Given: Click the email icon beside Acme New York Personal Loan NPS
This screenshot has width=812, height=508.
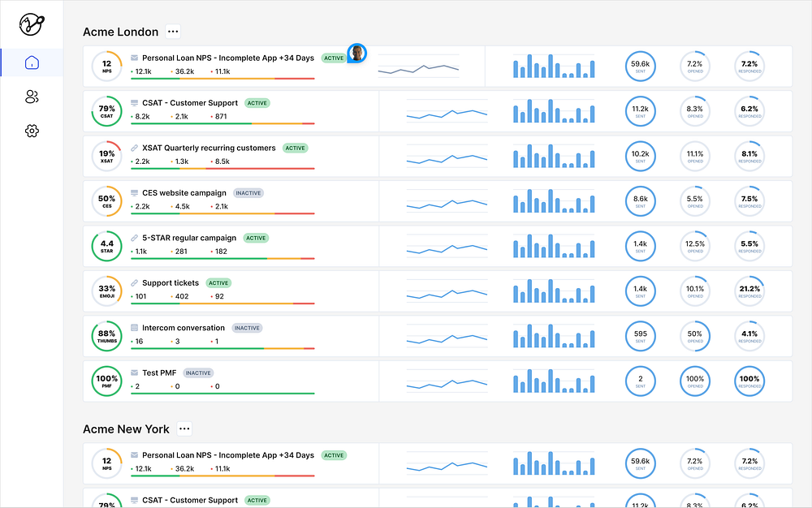Looking at the screenshot, I should click(x=134, y=455).
